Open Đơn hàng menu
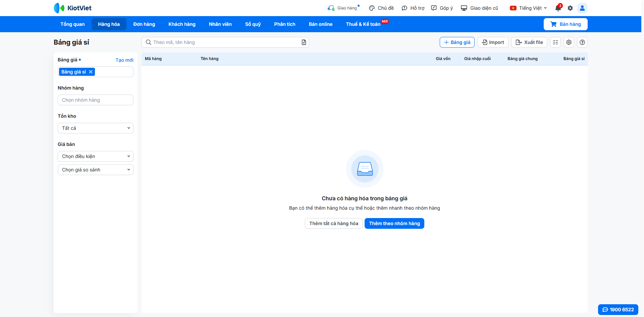This screenshot has width=644, height=317. click(x=144, y=24)
